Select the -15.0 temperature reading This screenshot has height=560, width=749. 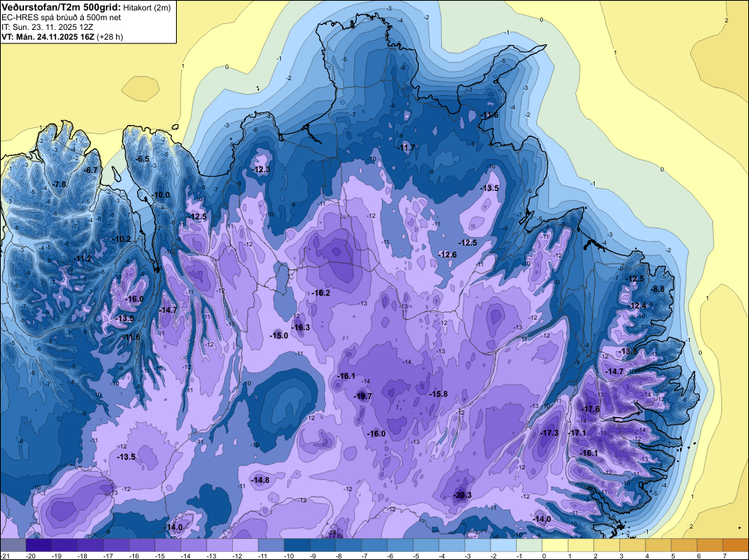[279, 335]
